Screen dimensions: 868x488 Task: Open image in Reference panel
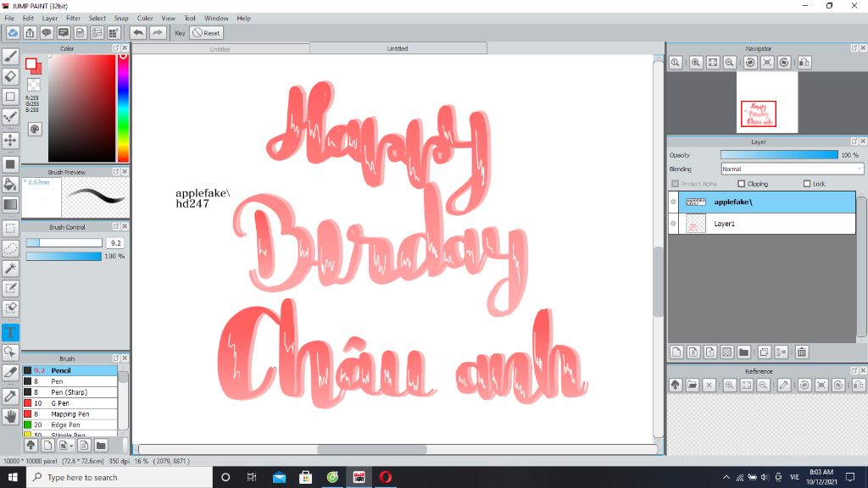pos(692,385)
